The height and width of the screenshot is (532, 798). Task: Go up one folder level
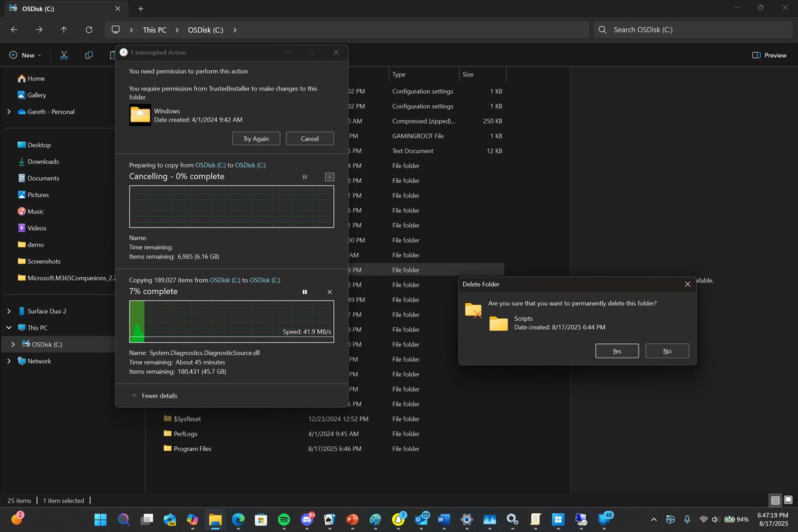(x=64, y=30)
